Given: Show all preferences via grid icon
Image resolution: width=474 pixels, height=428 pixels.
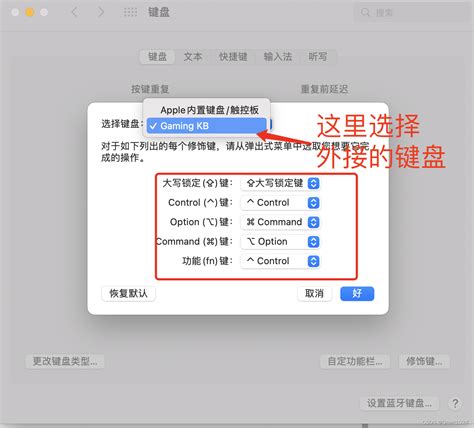Looking at the screenshot, I should (130, 13).
